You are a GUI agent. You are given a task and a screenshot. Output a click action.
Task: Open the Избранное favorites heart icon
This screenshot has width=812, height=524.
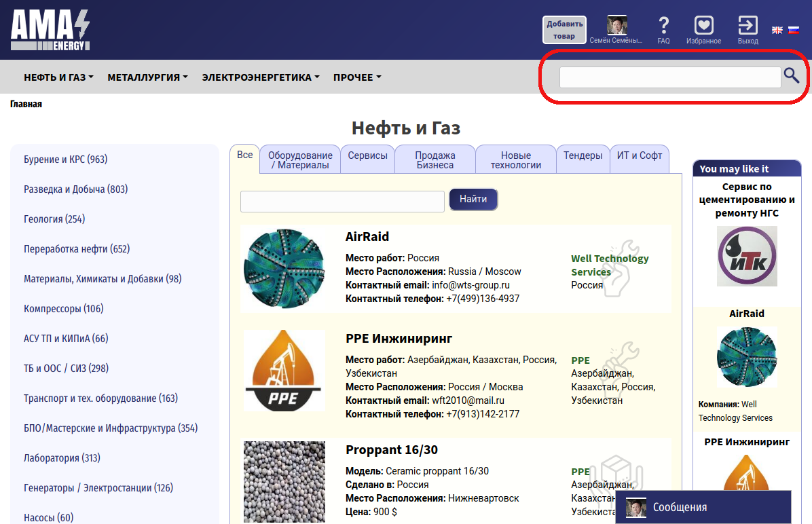(703, 26)
